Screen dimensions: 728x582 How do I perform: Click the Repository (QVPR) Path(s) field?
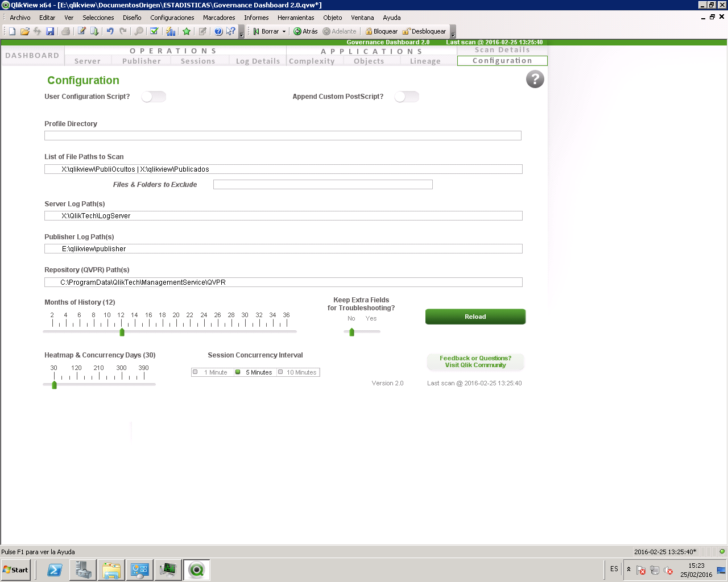(x=283, y=282)
